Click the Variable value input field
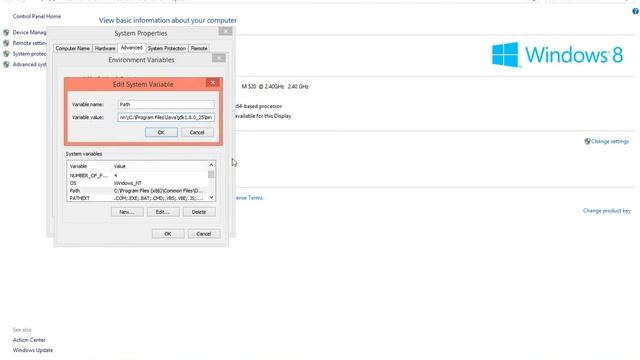The width and height of the screenshot is (640, 360). click(x=166, y=117)
